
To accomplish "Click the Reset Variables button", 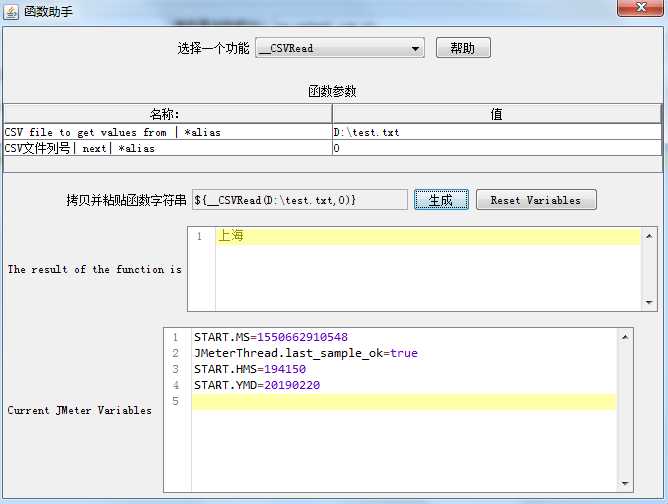I will click(536, 200).
